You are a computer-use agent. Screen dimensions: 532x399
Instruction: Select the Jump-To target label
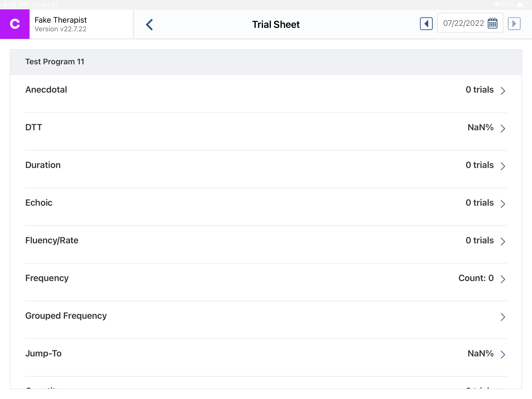pyautogui.click(x=43, y=353)
